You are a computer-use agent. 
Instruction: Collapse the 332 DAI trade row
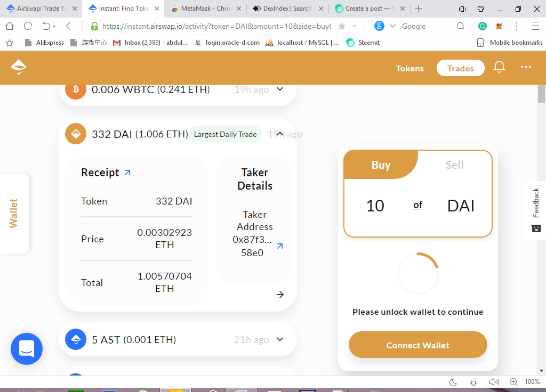(x=280, y=134)
